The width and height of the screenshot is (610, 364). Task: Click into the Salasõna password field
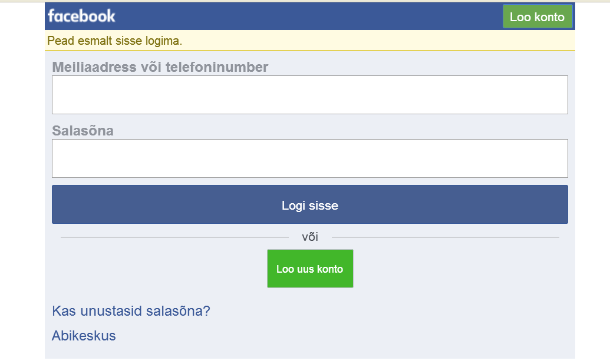309,158
